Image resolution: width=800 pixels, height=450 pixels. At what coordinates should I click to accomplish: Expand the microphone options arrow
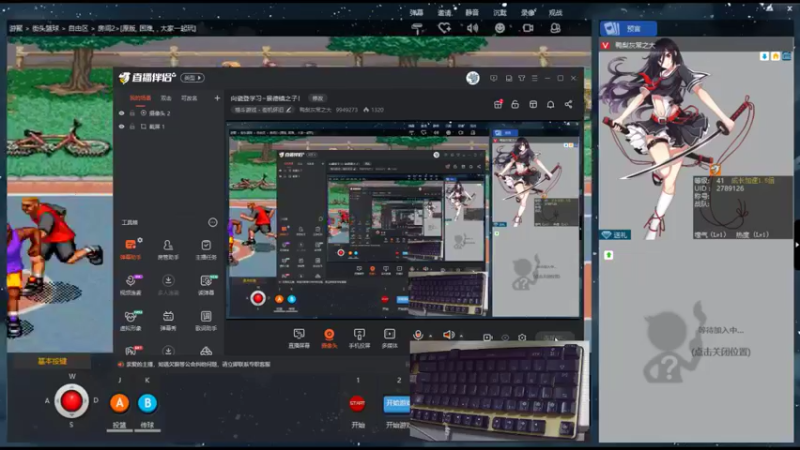[x=431, y=336]
